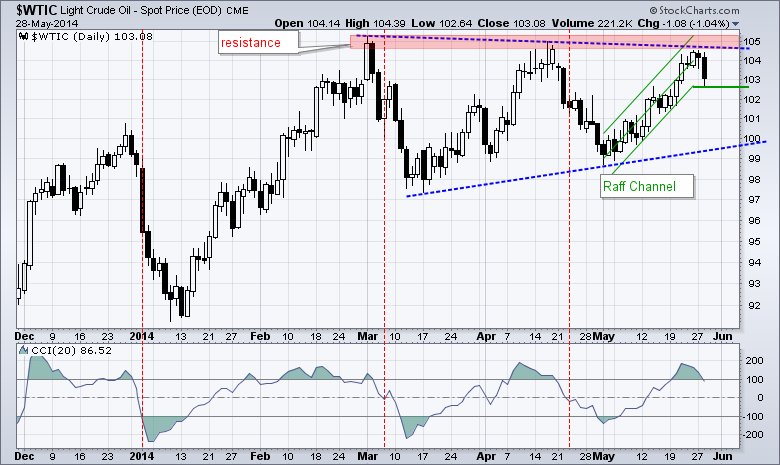Screen dimensions: 780x465
Task: Click '2014' on the CCI panel date axis
Action: [142, 456]
